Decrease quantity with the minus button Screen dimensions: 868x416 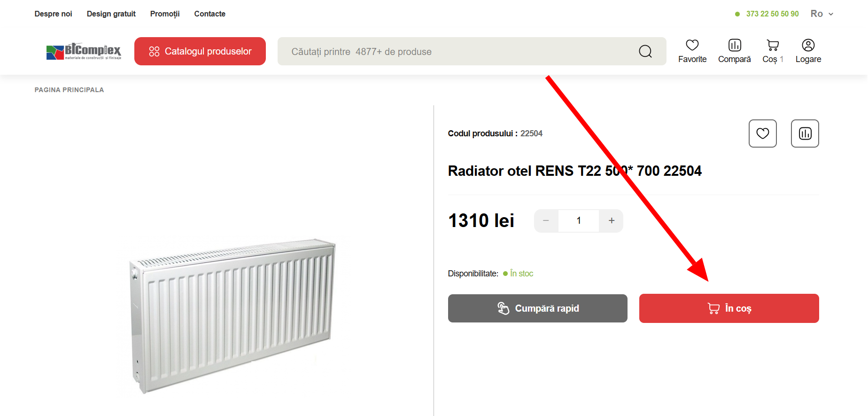(546, 220)
